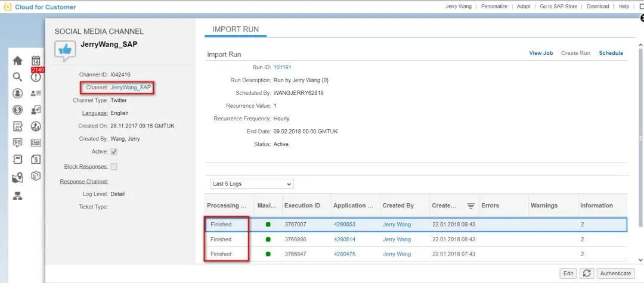This screenshot has height=283, width=644.
Task: Open the dollar coin Sales icon
Action: coord(17,110)
